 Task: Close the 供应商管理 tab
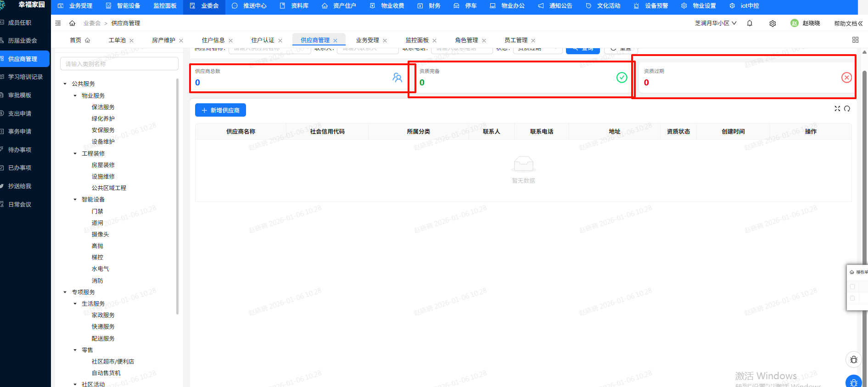tap(335, 40)
